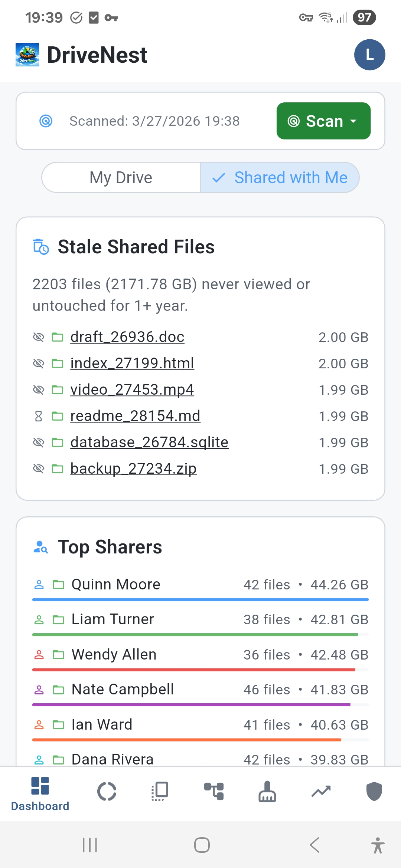The height and width of the screenshot is (868, 401).
Task: Tap the Android recent apps button
Action: [90, 845]
